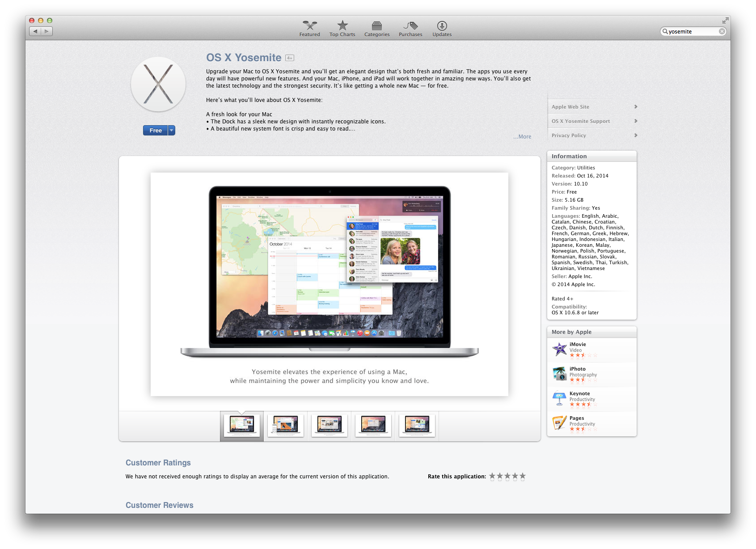
Task: Click the 'Price: Free' text
Action: (564, 192)
